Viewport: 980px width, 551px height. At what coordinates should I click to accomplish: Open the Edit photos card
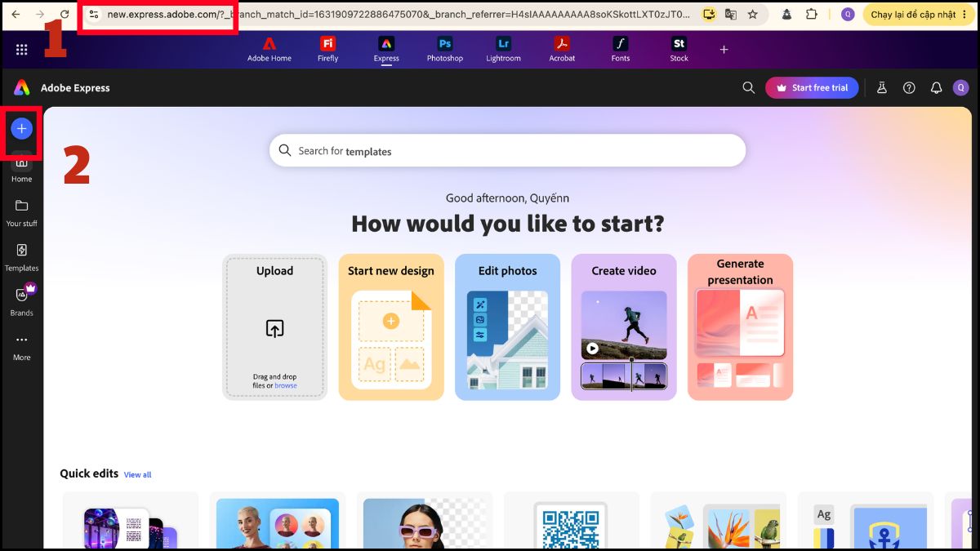point(508,327)
